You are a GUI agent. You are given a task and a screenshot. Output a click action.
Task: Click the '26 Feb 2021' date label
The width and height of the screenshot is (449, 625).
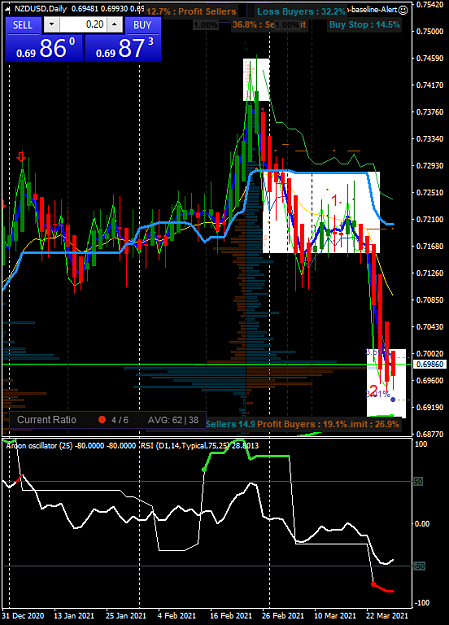click(283, 616)
